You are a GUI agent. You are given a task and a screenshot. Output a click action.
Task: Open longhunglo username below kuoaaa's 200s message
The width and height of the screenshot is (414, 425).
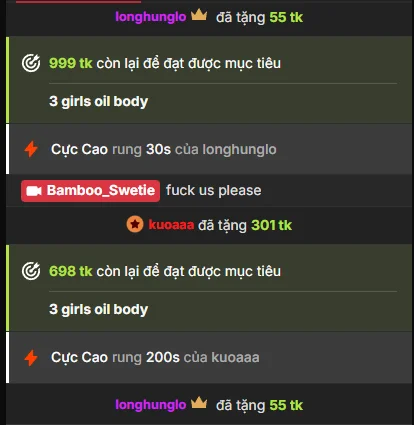coord(151,405)
